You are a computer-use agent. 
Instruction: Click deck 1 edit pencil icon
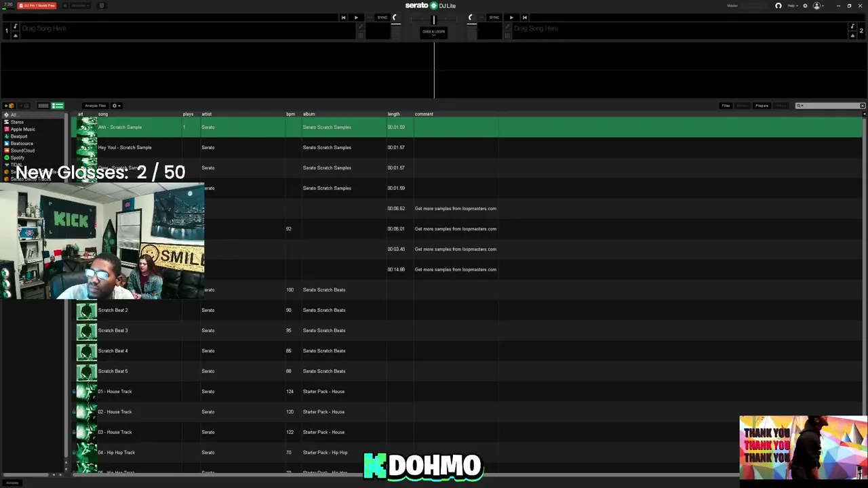point(361,27)
